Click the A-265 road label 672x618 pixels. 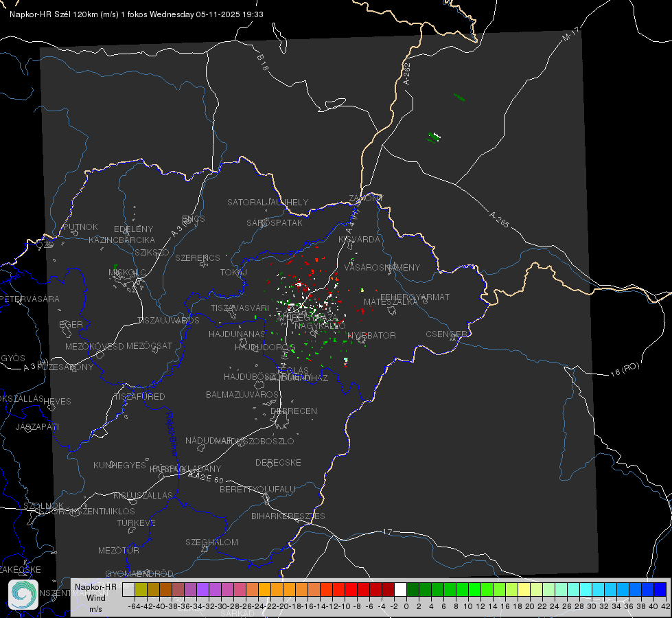pyautogui.click(x=499, y=219)
